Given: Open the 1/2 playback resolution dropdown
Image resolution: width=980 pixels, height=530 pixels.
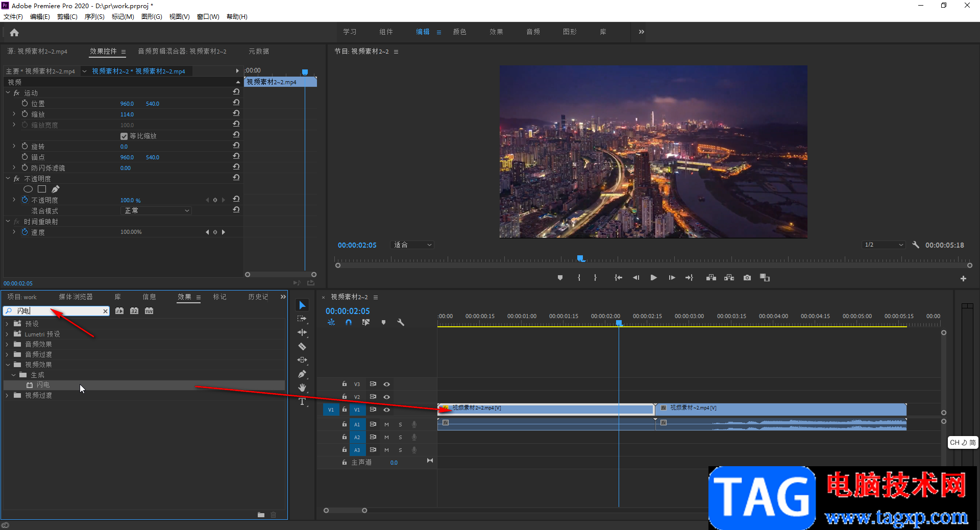Looking at the screenshot, I should (x=884, y=245).
